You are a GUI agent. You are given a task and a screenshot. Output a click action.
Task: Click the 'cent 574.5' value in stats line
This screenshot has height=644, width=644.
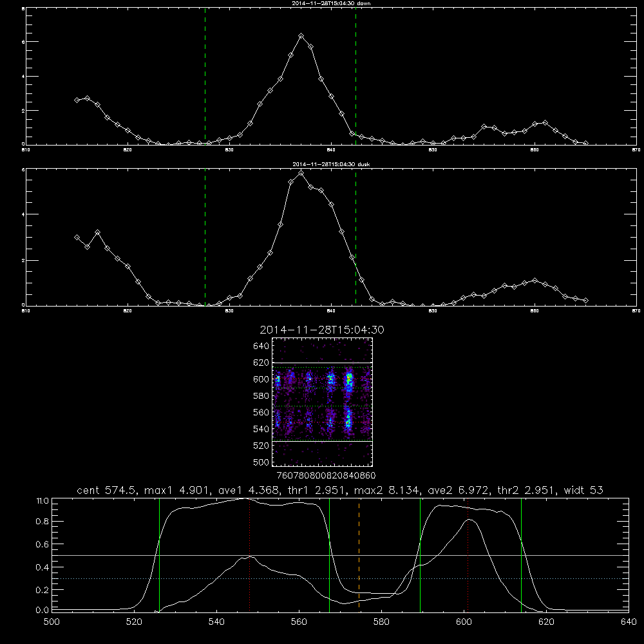pos(107,490)
